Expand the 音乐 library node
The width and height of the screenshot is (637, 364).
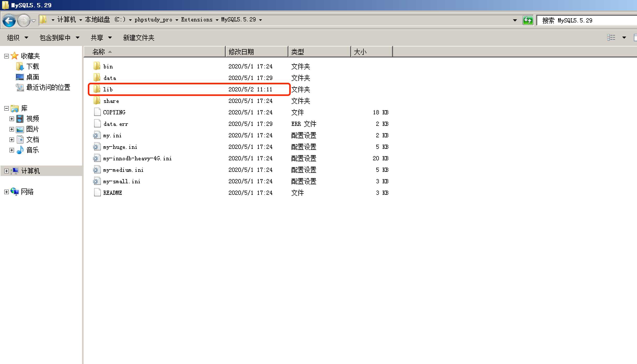[12, 150]
